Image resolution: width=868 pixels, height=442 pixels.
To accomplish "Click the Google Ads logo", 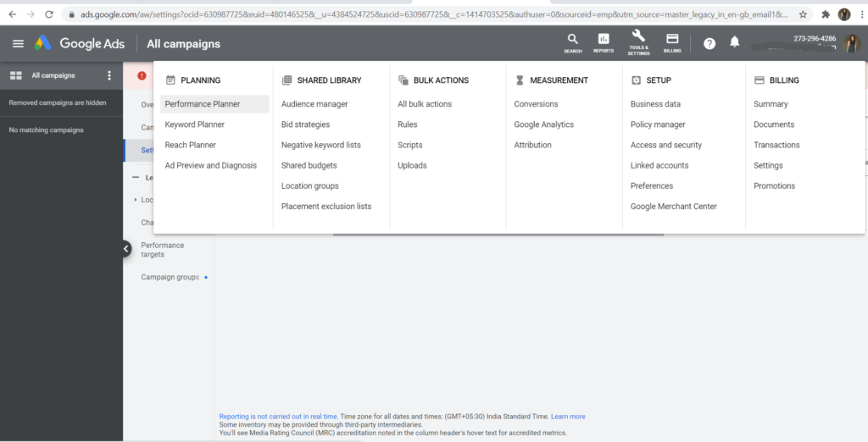I will click(79, 43).
